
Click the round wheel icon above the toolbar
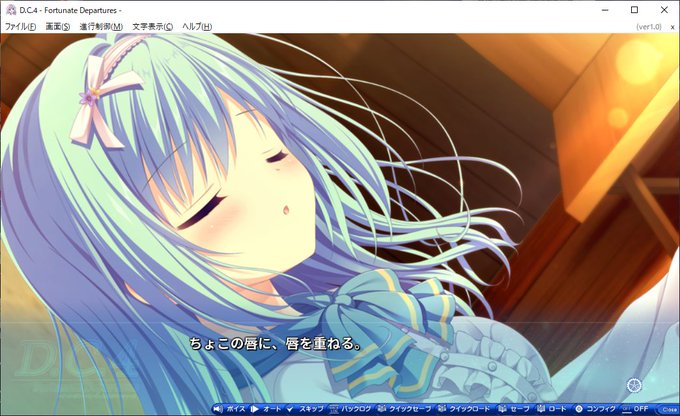coord(634,385)
